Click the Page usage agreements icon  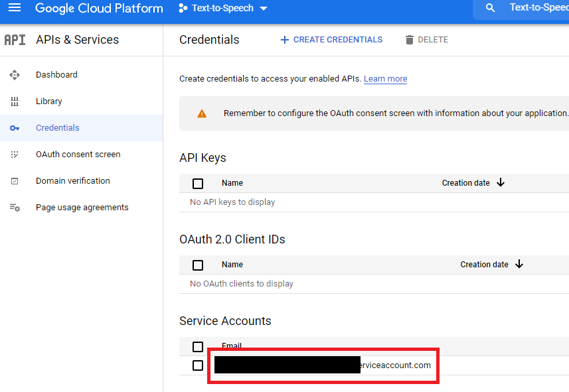click(15, 208)
